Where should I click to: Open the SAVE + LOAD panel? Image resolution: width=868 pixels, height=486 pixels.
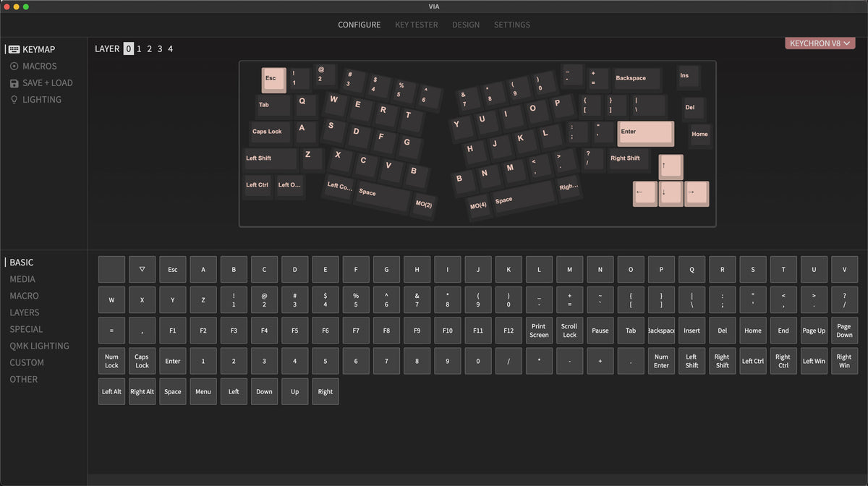coord(43,82)
